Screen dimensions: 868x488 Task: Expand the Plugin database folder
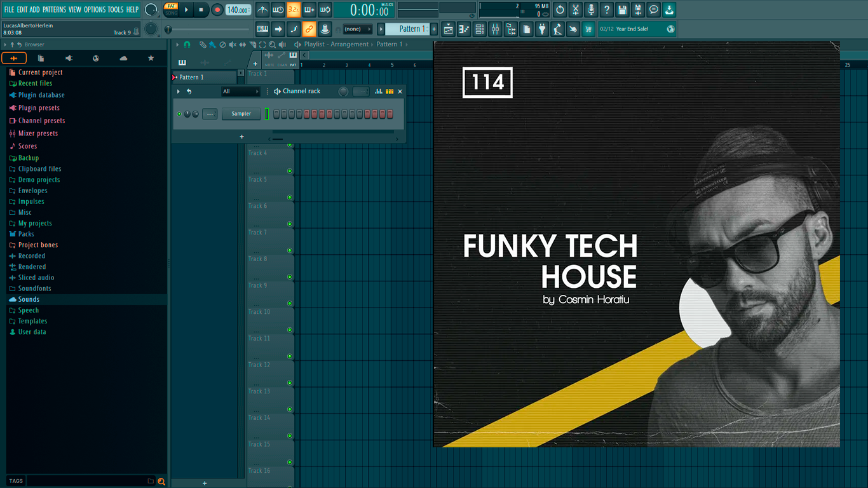point(36,95)
